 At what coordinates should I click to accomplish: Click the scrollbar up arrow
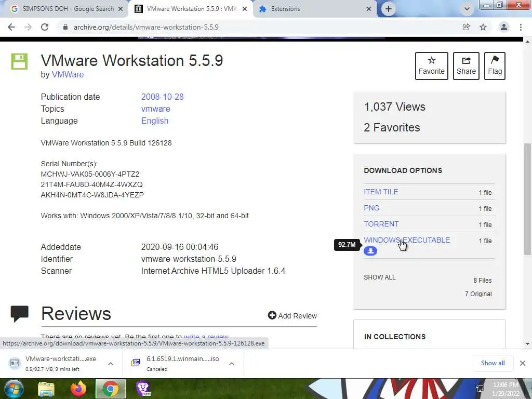tap(527, 42)
